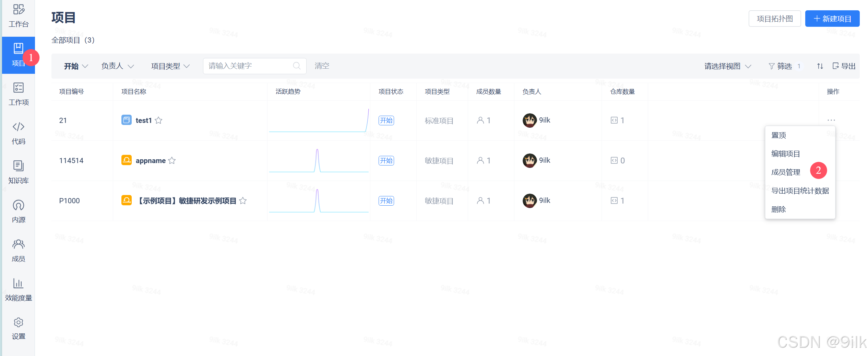This screenshot has width=868, height=356.
Task: Click the 全部项目 (3) heading
Action: point(73,40)
